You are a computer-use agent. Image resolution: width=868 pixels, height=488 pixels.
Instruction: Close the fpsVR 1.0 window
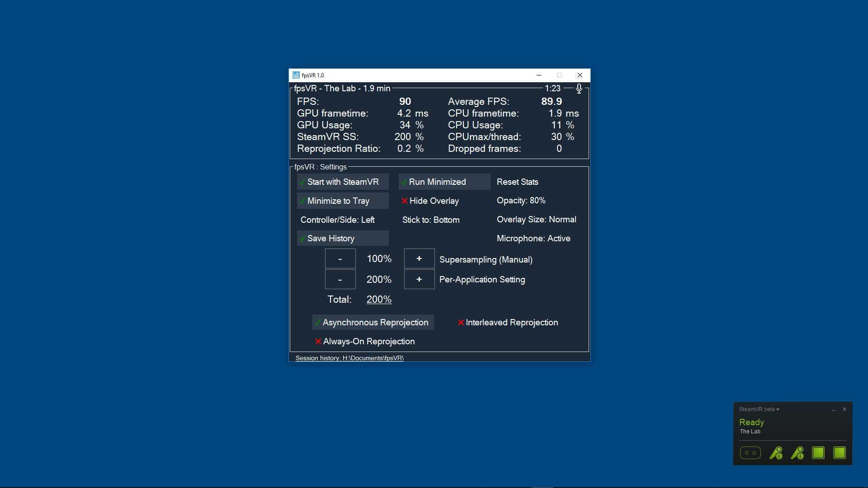point(580,75)
